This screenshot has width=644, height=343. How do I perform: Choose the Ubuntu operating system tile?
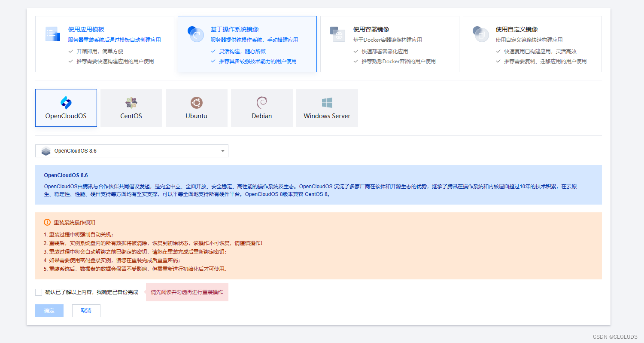coord(197,108)
